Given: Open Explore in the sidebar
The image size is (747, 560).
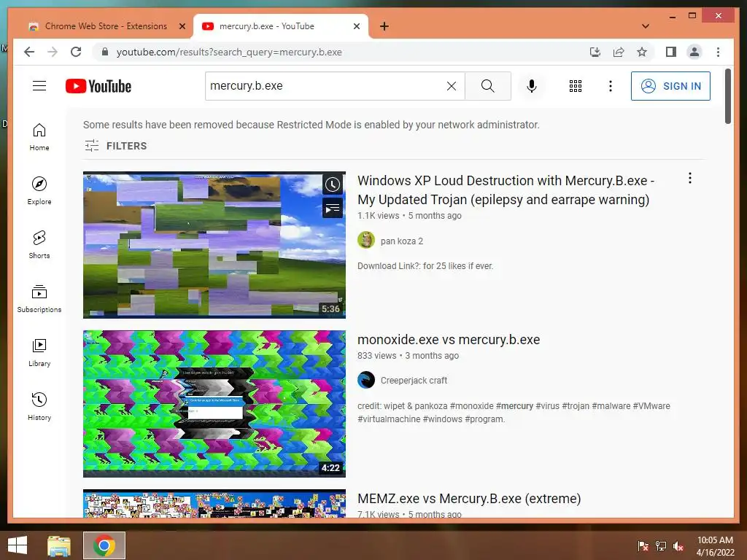Looking at the screenshot, I should tap(39, 190).
